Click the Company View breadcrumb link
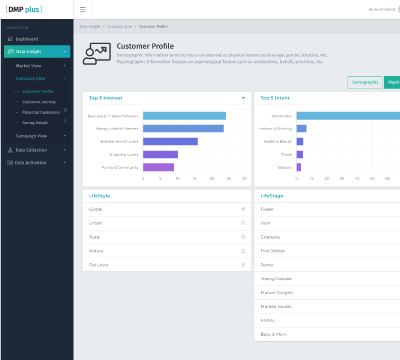The image size is (400, 360). pos(119,26)
